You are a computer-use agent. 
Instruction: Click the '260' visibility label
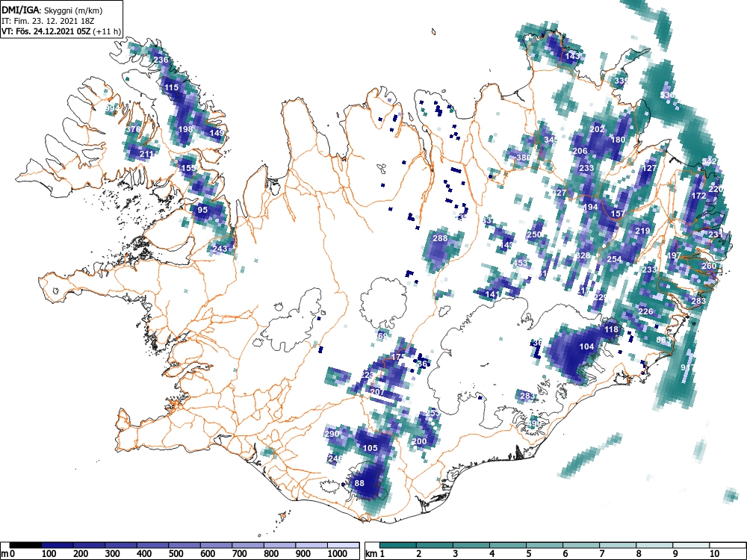coord(709,266)
